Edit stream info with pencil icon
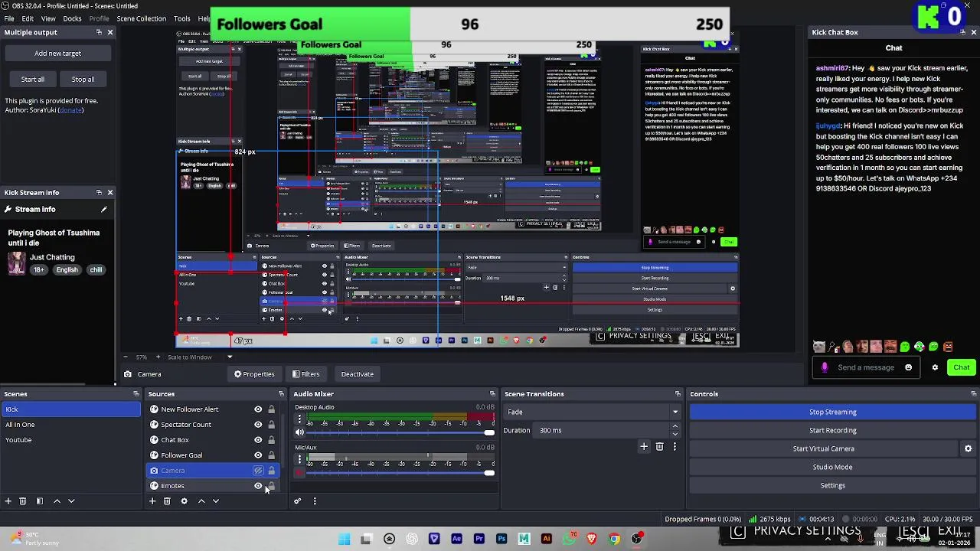 pos(104,210)
